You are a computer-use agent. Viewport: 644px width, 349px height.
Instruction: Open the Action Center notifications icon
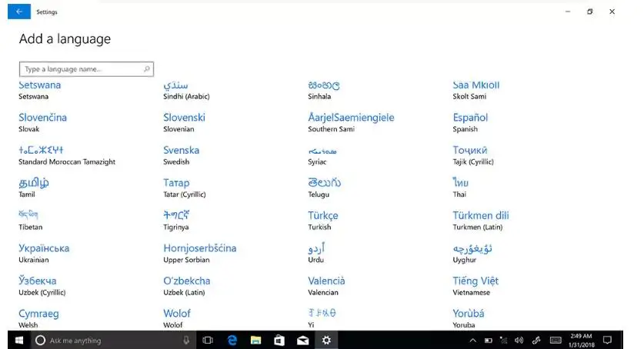(607, 340)
